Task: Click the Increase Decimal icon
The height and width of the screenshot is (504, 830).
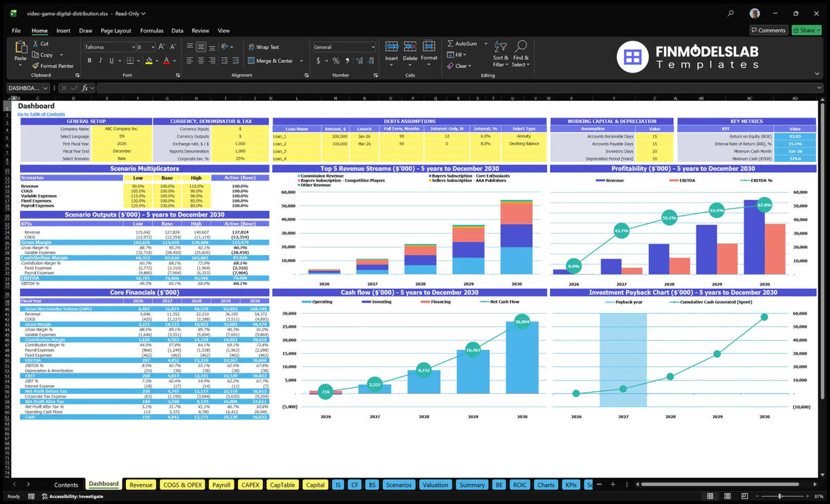Action: click(x=359, y=61)
